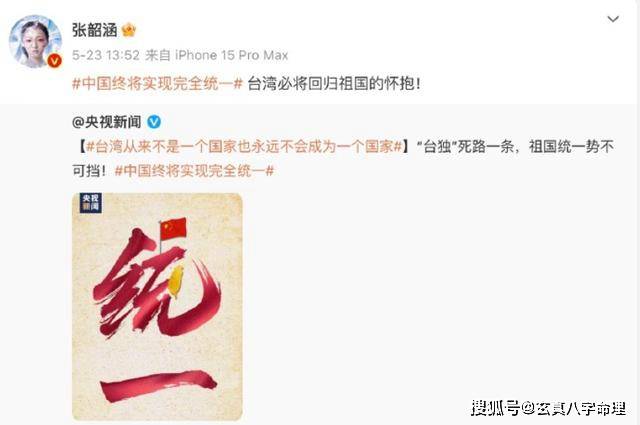Click the reposted text "台独"死路一条

468,146
